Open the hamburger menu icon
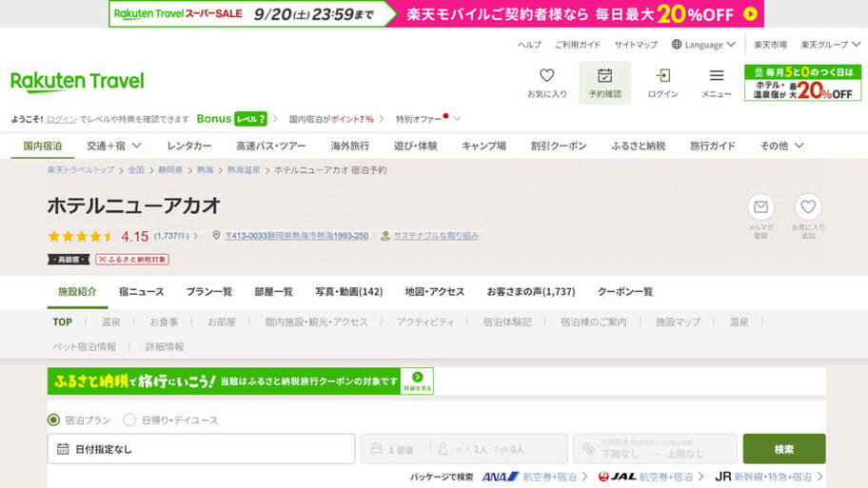The image size is (868, 488). [717, 75]
